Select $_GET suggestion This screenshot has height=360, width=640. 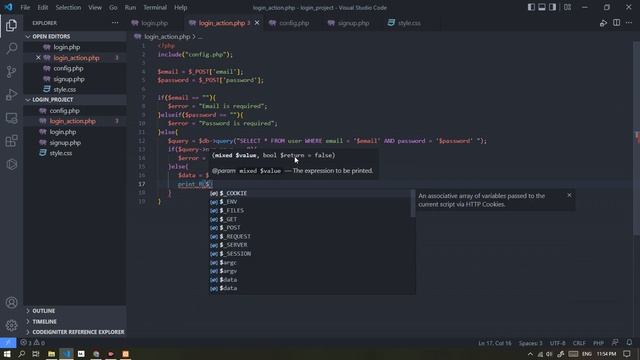coord(312,219)
